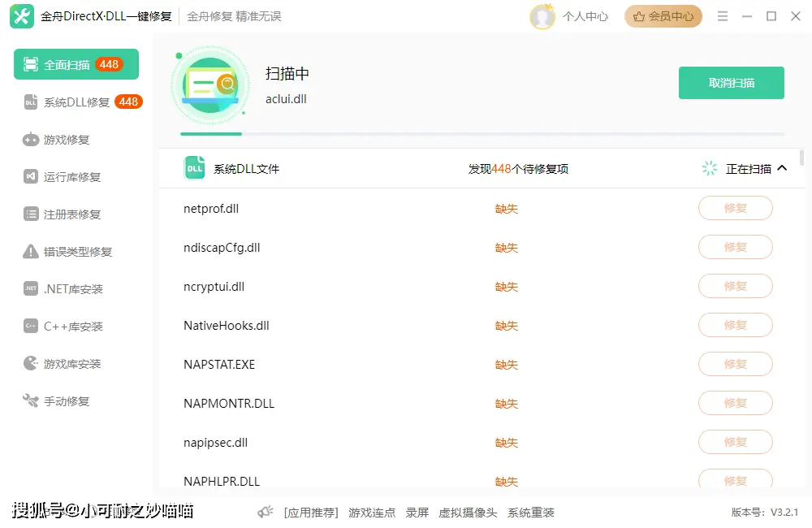Open the 会员中心 membership button
The height and width of the screenshot is (528, 812).
click(x=663, y=16)
